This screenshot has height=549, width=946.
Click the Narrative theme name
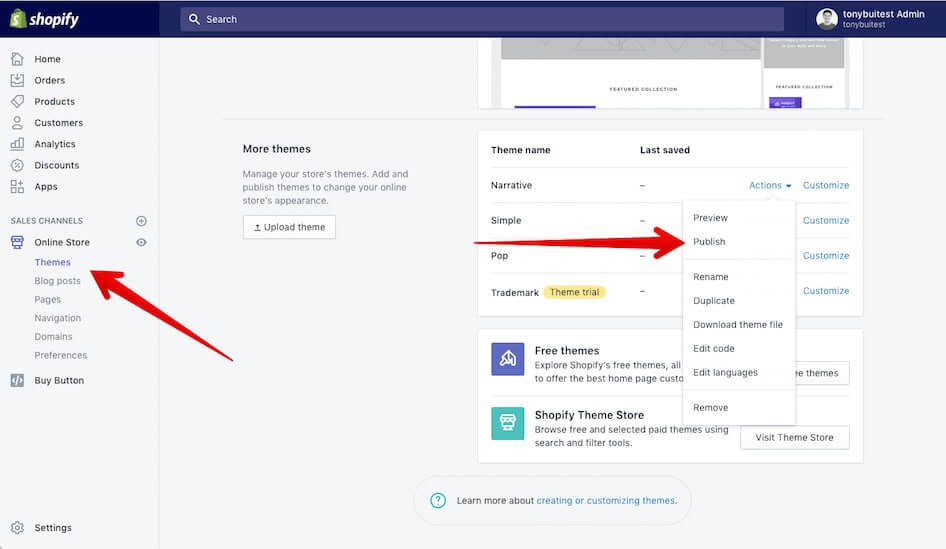coord(511,185)
